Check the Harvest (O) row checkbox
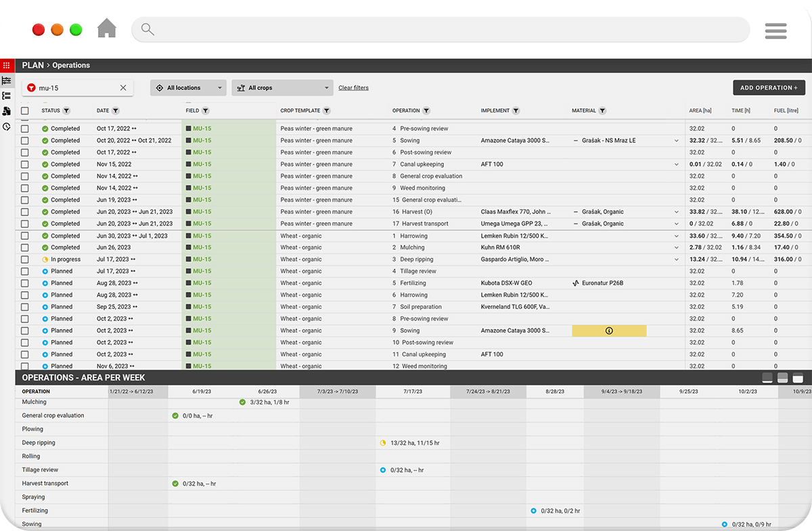812x531 pixels. (25, 212)
